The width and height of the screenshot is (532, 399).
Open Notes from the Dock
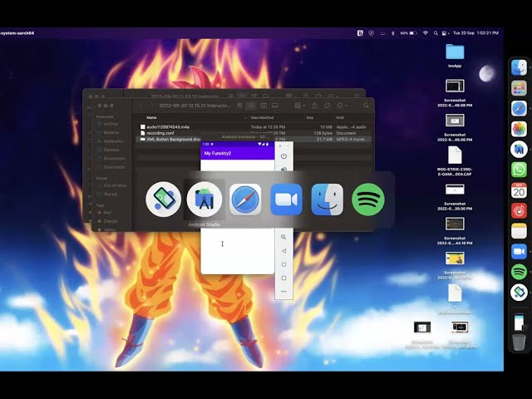[x=519, y=231]
